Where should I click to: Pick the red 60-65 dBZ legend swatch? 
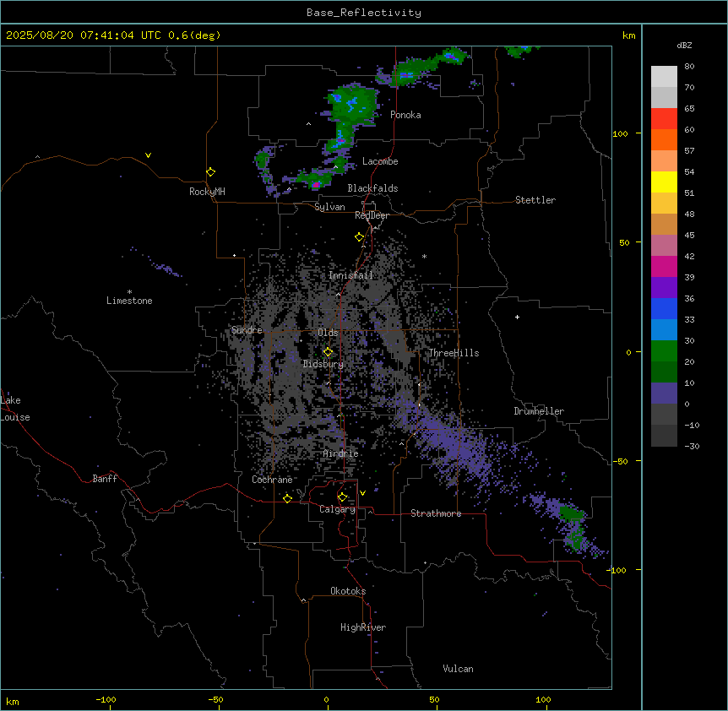[x=664, y=119]
